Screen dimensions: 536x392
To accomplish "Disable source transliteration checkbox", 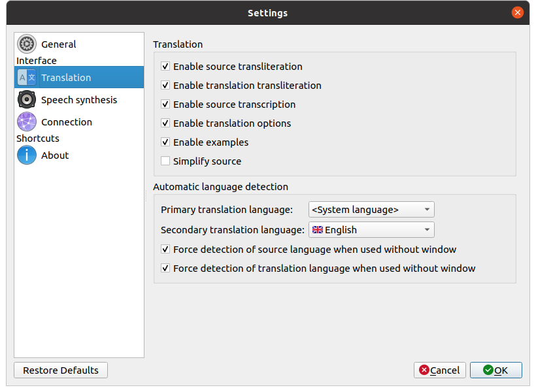I will (x=166, y=67).
